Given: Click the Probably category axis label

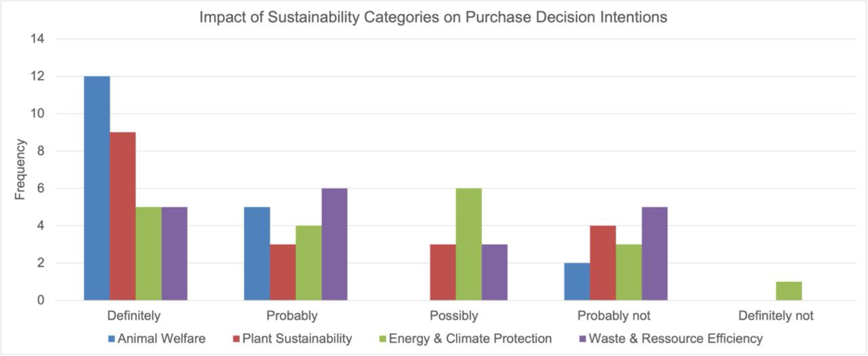Looking at the screenshot, I should pyautogui.click(x=292, y=316).
